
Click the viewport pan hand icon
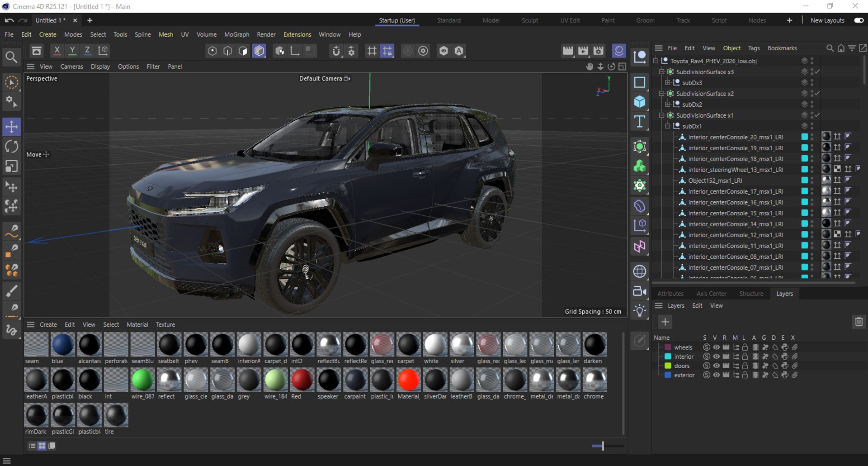pyautogui.click(x=590, y=67)
